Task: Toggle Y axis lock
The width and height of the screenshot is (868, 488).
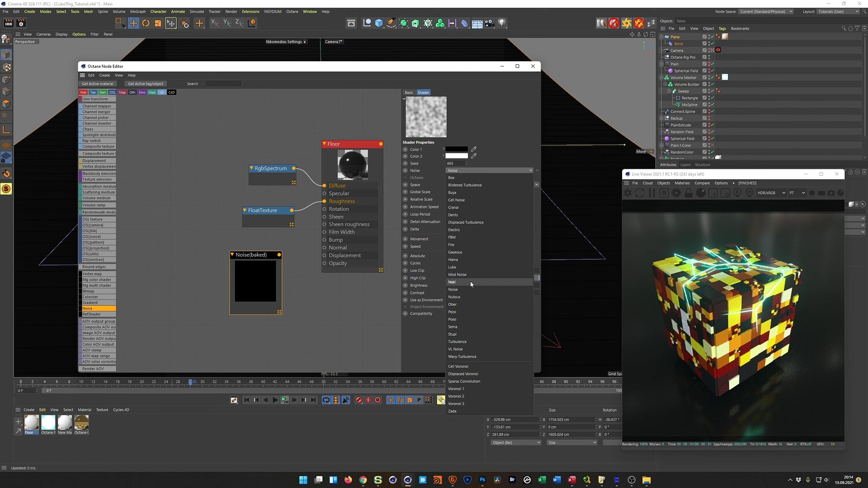Action: (227, 23)
